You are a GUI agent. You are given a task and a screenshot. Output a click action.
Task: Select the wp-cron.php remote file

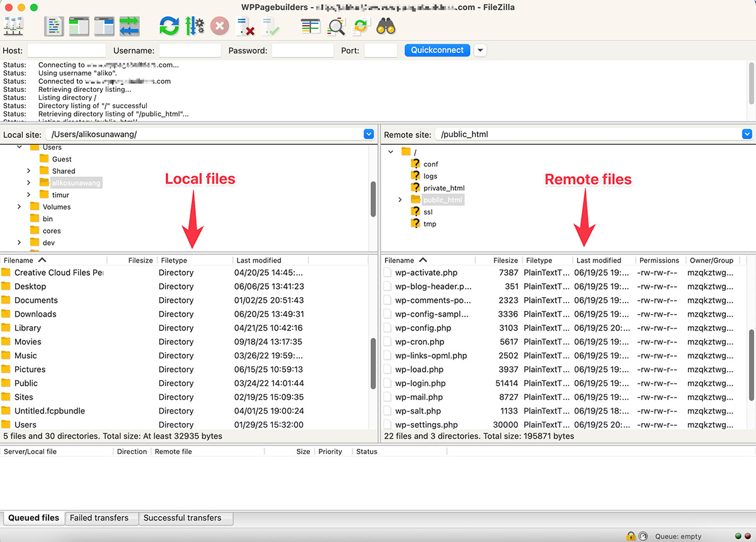point(420,342)
